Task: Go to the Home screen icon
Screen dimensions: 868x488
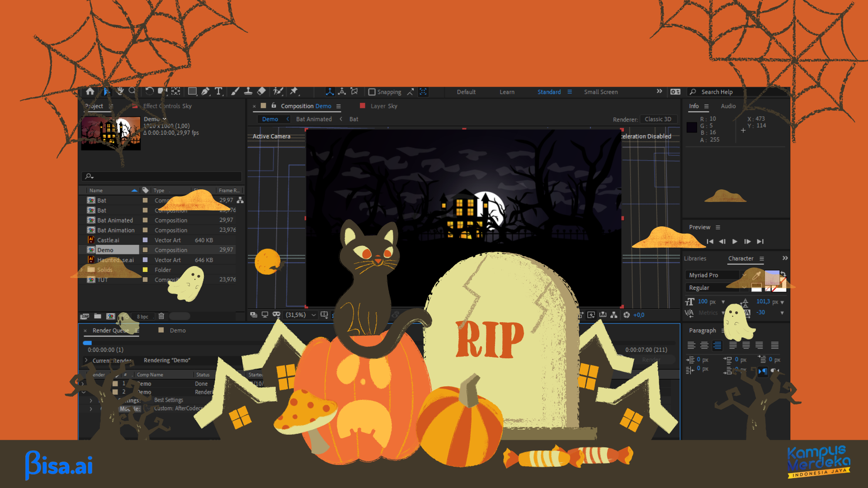Action: (x=90, y=91)
